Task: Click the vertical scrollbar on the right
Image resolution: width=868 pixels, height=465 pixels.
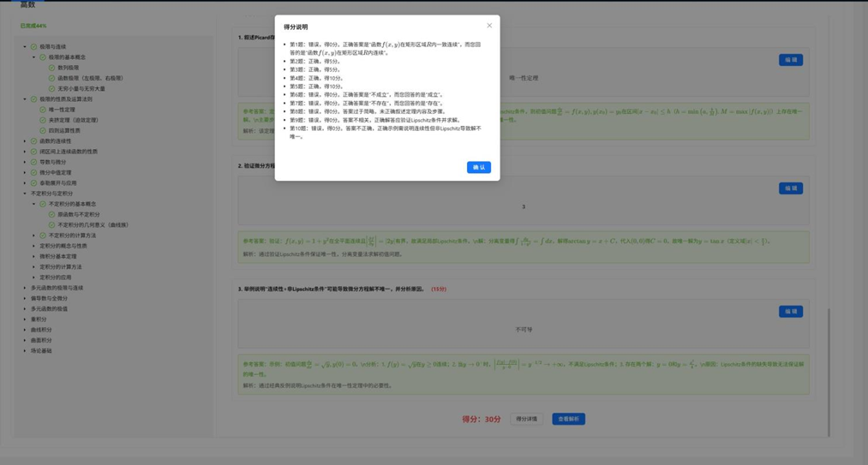Action: pyautogui.click(x=829, y=368)
